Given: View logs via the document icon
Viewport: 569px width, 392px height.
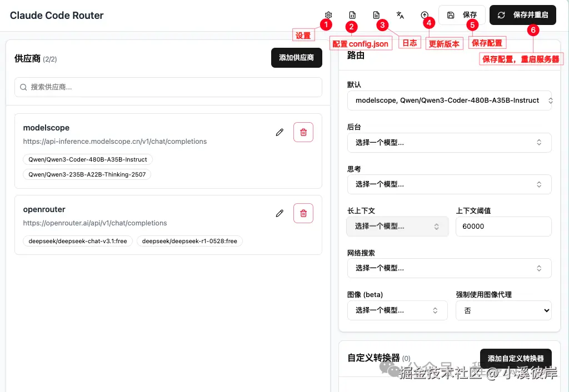Looking at the screenshot, I should (376, 15).
